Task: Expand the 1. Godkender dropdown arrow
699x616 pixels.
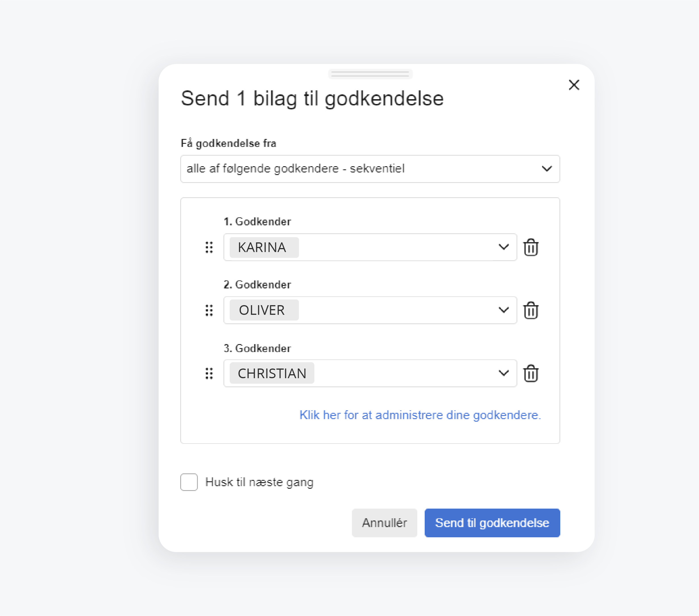Action: coord(503,247)
